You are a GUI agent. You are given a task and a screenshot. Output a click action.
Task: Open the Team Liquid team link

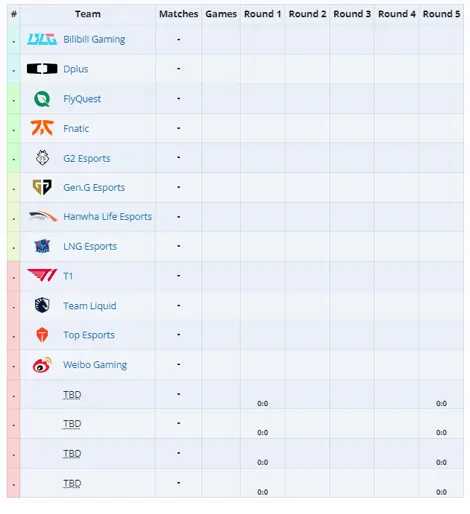(90, 306)
